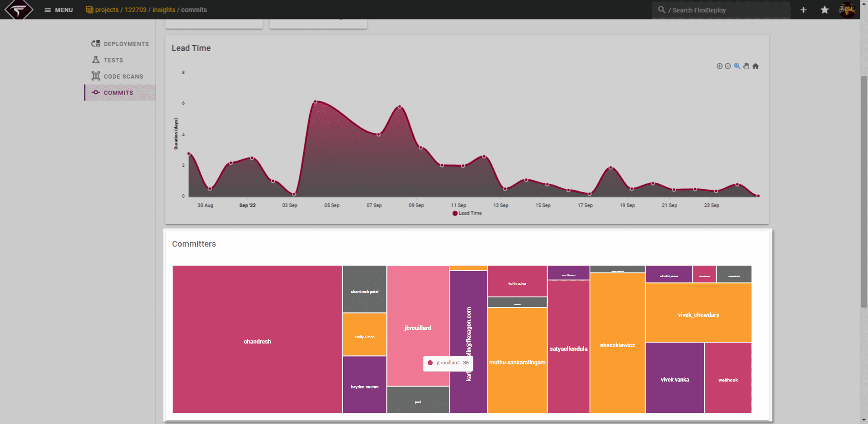The height and width of the screenshot is (425, 868).
Task: Click the chart zoom-out minus icon
Action: 728,66
